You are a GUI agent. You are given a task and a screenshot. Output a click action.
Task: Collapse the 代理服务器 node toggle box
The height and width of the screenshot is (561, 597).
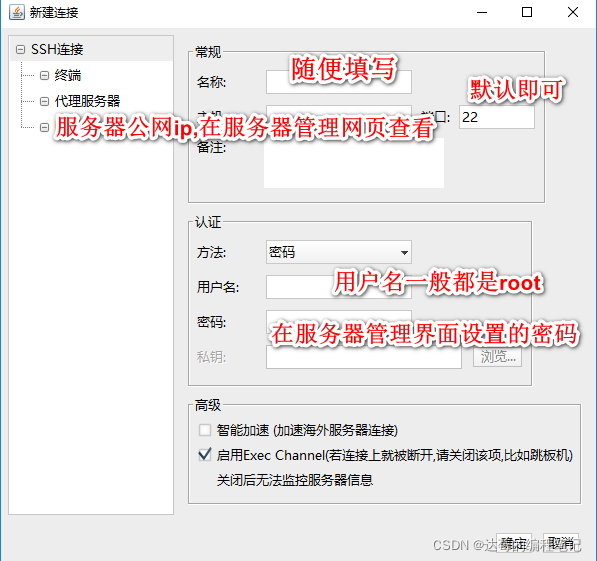click(45, 101)
